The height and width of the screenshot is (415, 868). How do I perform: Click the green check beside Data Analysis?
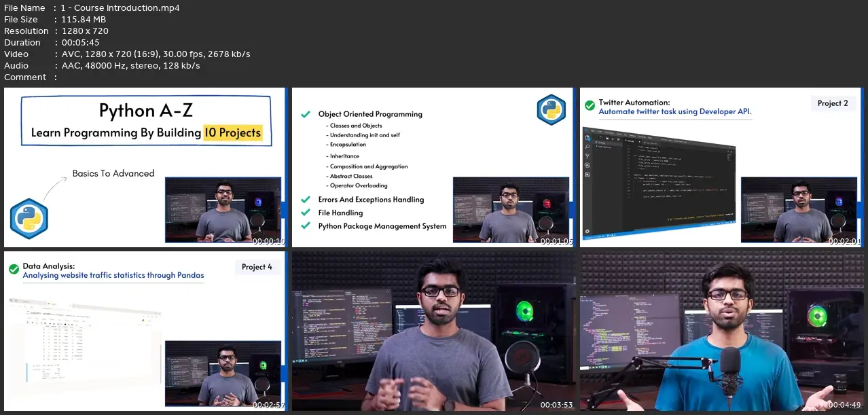14,270
